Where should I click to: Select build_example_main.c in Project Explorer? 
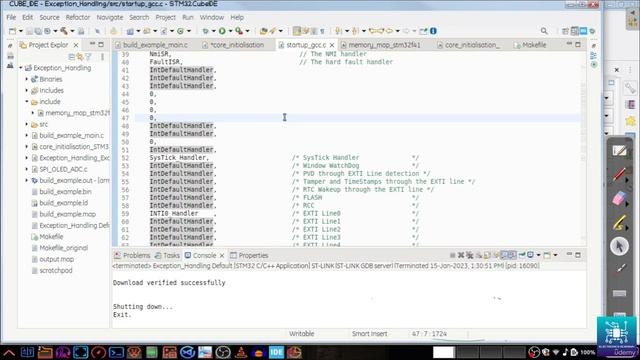pos(67,135)
